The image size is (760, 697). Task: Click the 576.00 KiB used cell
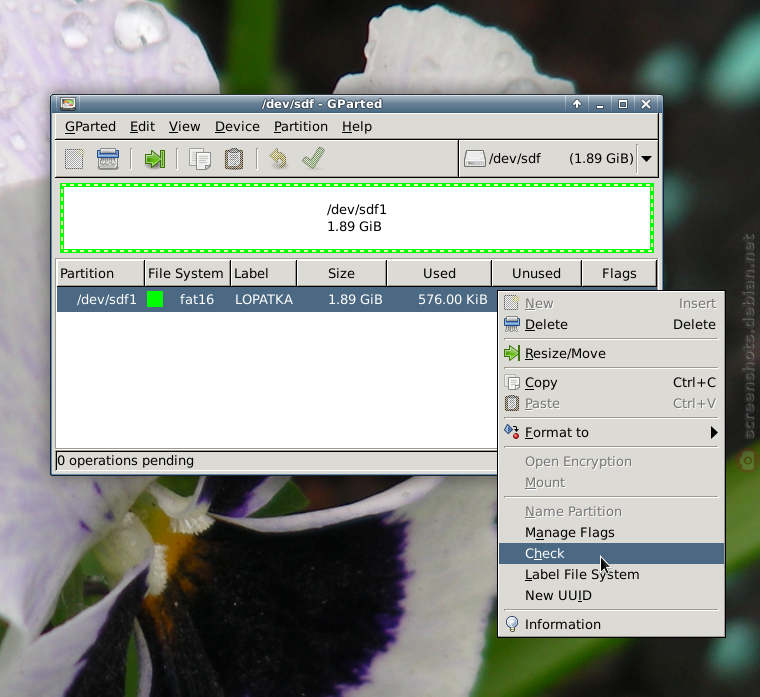point(453,299)
